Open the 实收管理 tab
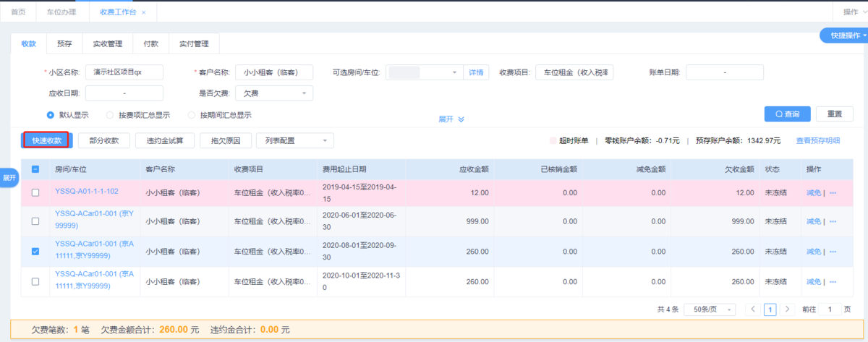 tap(108, 44)
